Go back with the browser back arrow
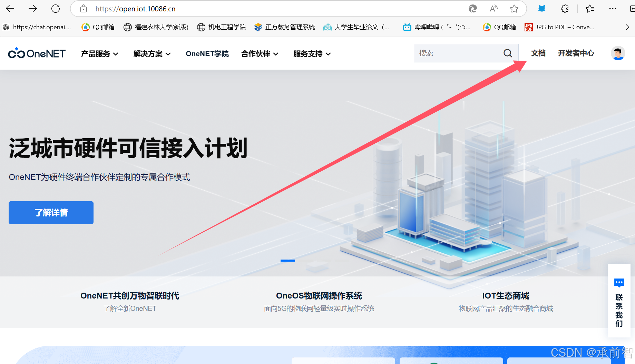 point(10,9)
